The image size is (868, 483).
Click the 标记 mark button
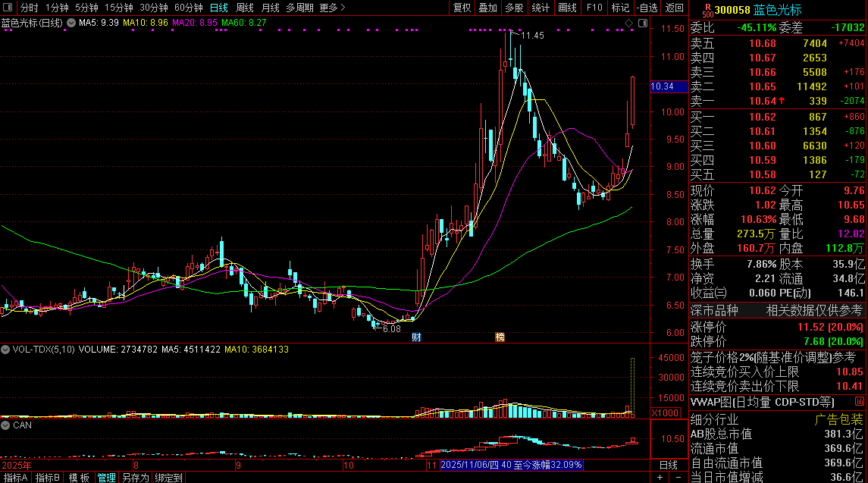click(x=620, y=8)
